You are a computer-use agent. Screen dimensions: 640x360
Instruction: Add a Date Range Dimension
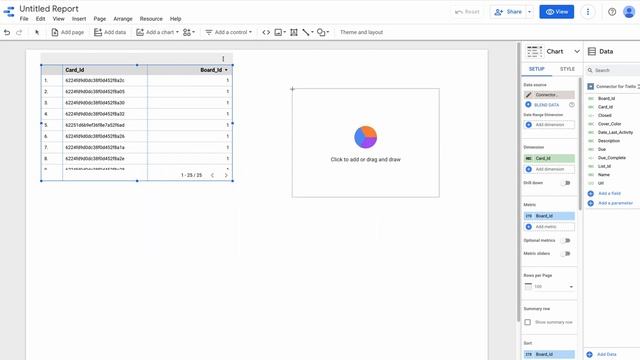549,124
